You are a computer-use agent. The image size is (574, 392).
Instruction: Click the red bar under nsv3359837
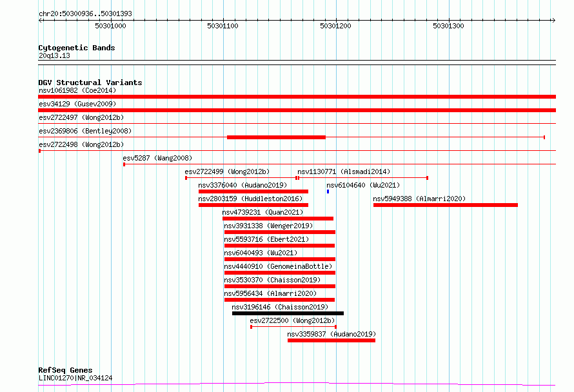(x=332, y=340)
